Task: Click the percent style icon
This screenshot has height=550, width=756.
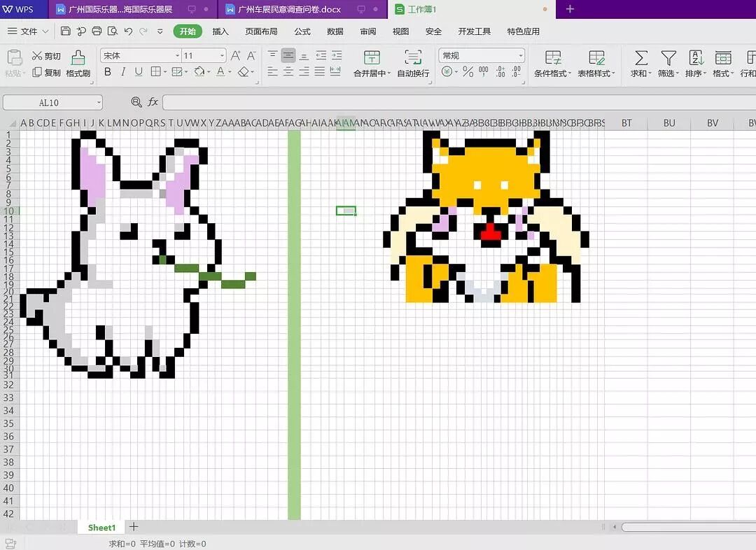Action: coord(468,72)
